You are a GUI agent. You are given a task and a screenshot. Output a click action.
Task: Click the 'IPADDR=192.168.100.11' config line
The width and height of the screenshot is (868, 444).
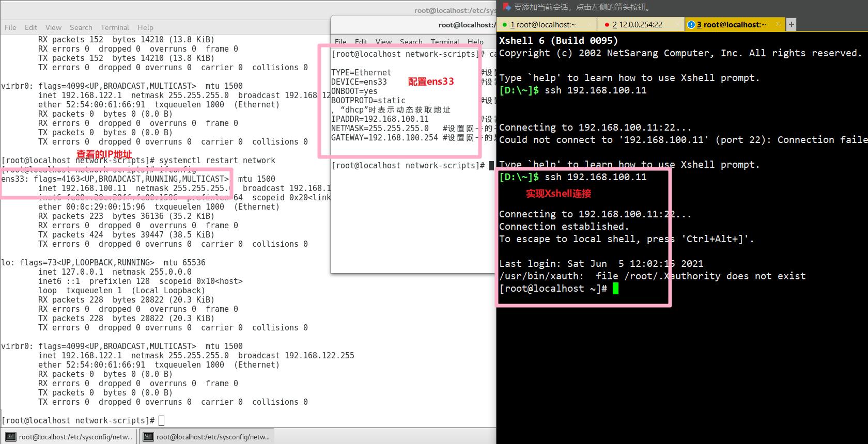coord(380,119)
